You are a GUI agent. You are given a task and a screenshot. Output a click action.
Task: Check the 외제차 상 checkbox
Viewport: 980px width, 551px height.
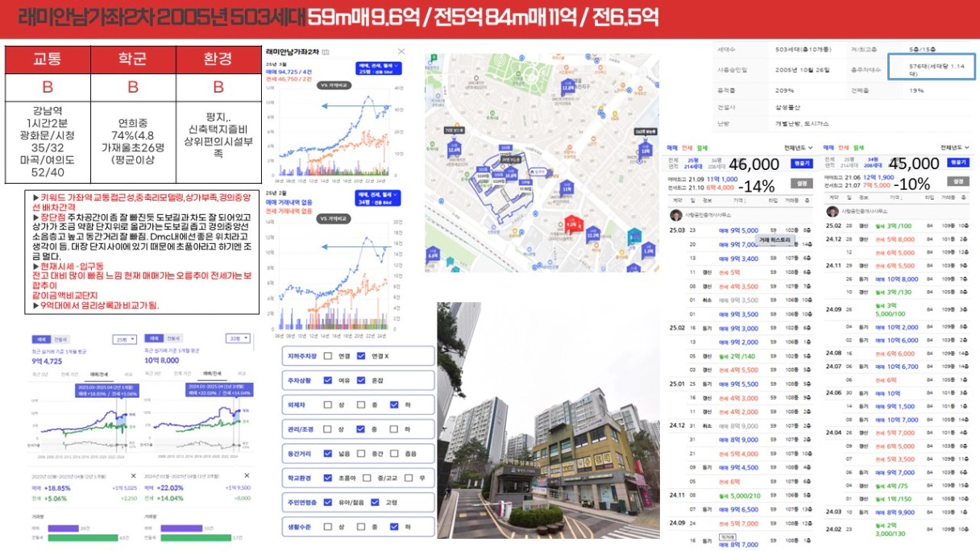click(327, 405)
